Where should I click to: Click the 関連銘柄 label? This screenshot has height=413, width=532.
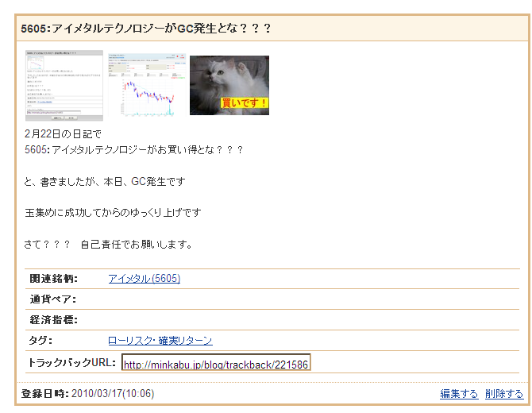(x=54, y=279)
